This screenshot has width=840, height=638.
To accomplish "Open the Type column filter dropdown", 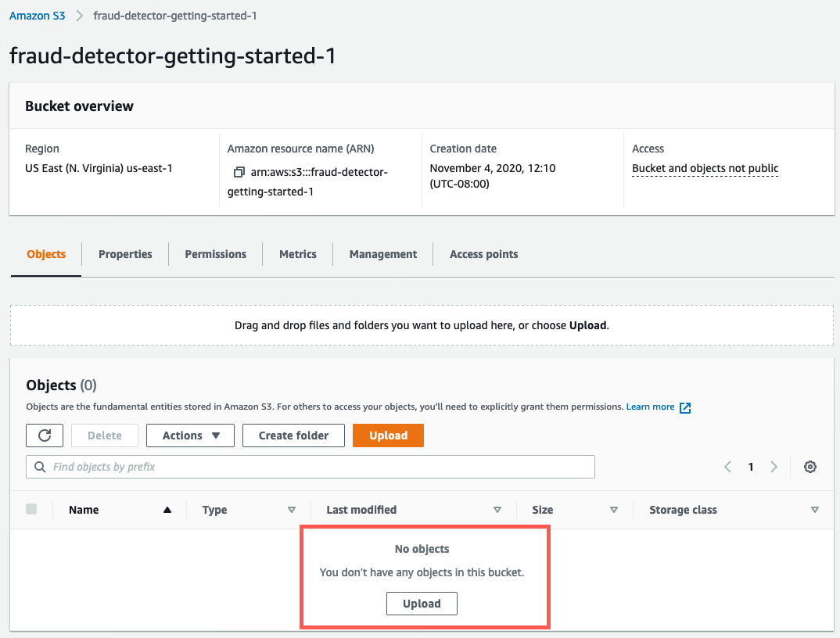I will click(292, 509).
